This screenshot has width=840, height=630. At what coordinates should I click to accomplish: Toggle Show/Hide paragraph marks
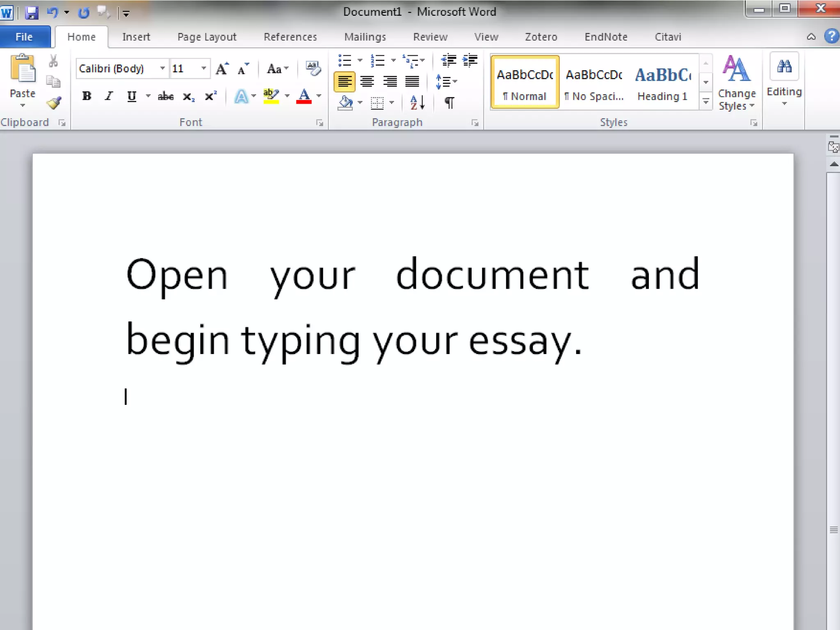[450, 103]
